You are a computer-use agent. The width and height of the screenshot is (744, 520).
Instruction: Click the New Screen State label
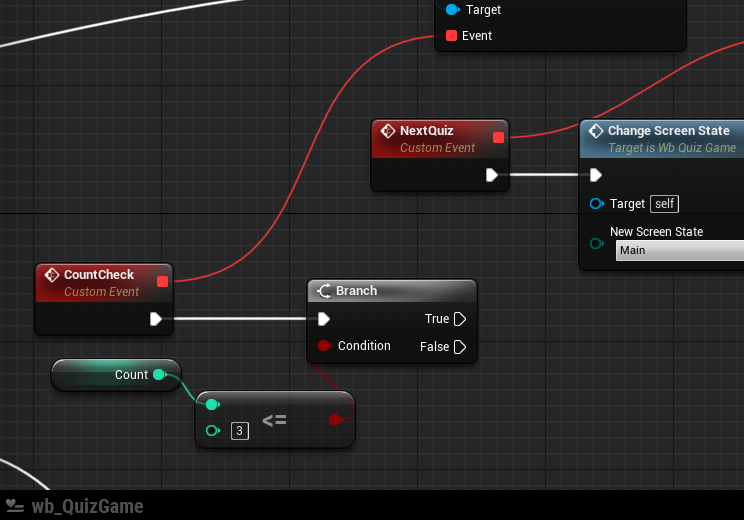(656, 232)
